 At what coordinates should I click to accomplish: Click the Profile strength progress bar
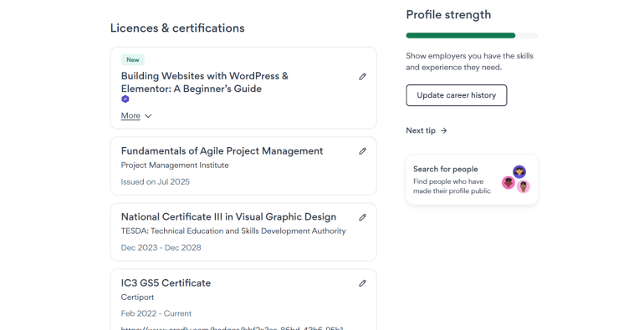[472, 36]
